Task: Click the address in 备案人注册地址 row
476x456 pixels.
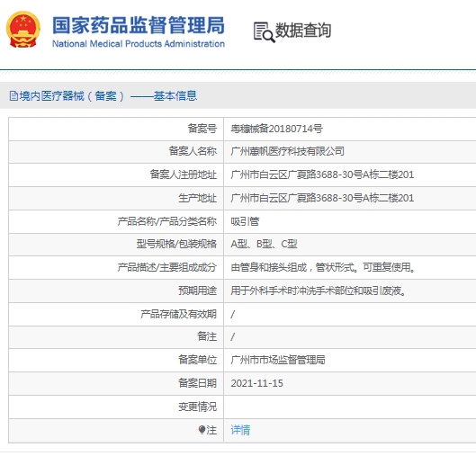Action: (x=322, y=174)
